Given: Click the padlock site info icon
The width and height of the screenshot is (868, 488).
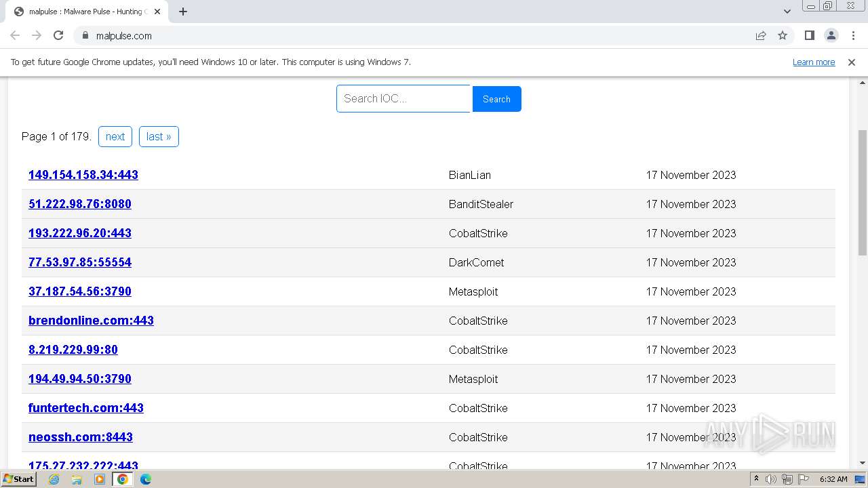Looking at the screenshot, I should click(x=85, y=35).
